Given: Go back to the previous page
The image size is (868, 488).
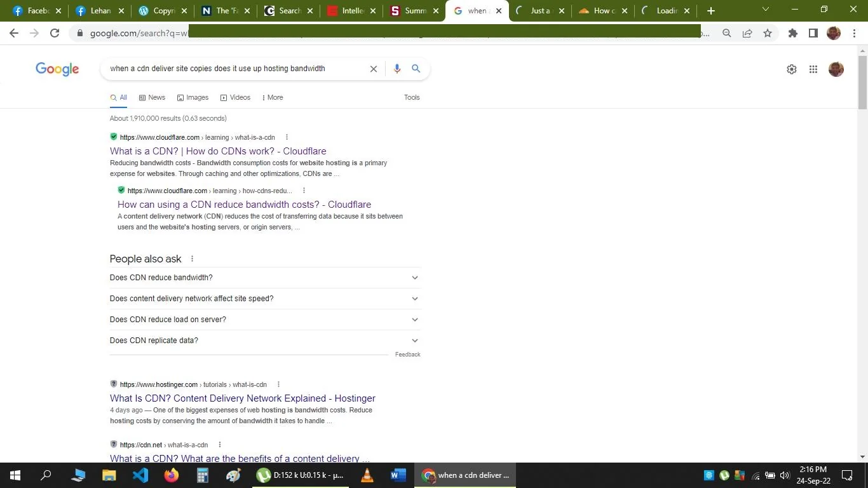Looking at the screenshot, I should tap(14, 33).
